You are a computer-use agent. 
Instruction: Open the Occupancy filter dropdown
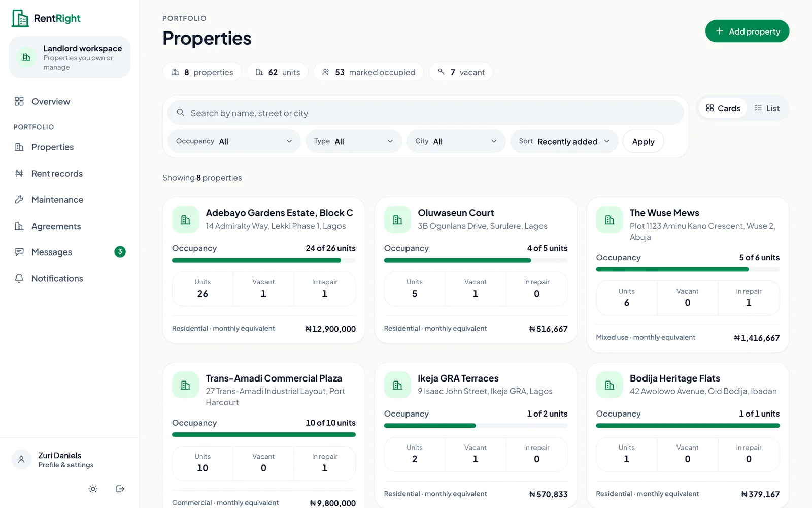click(234, 141)
